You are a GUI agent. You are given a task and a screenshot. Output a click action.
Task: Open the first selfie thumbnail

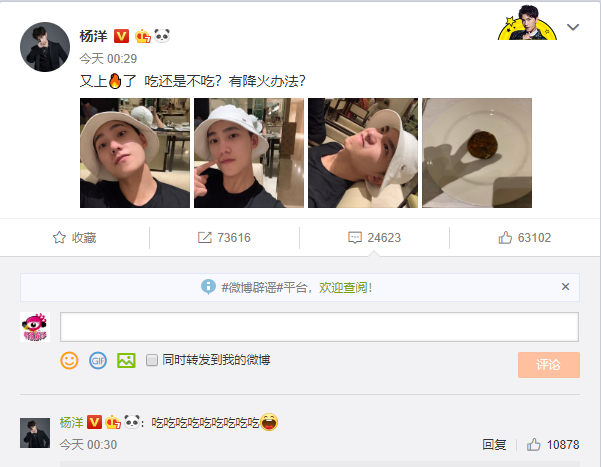pos(135,153)
